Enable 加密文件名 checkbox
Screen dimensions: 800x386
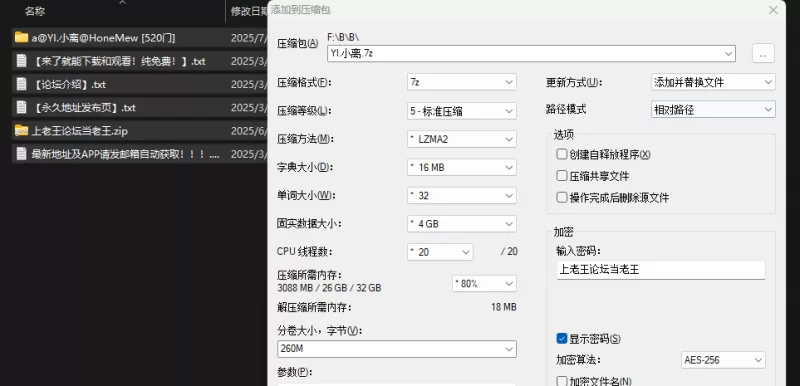point(562,381)
